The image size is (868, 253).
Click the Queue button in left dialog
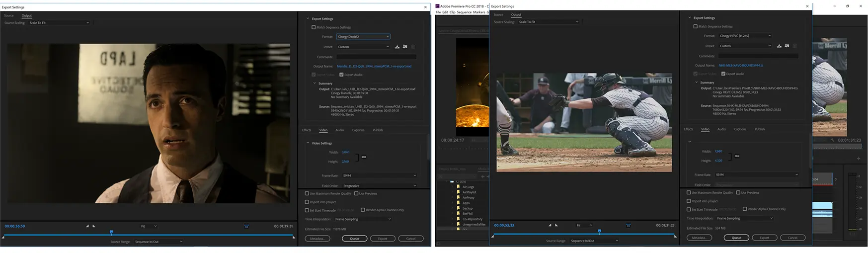pyautogui.click(x=354, y=239)
